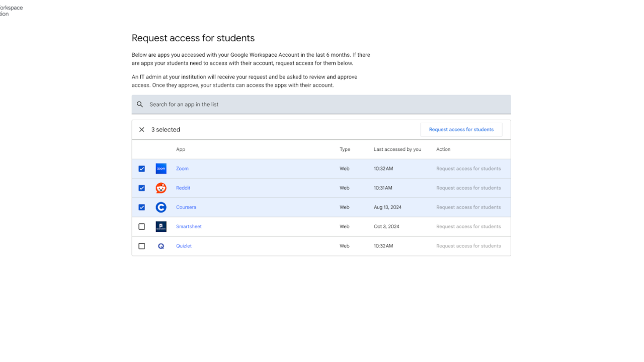Click the App column header
This screenshot has width=644, height=362.
[181, 149]
